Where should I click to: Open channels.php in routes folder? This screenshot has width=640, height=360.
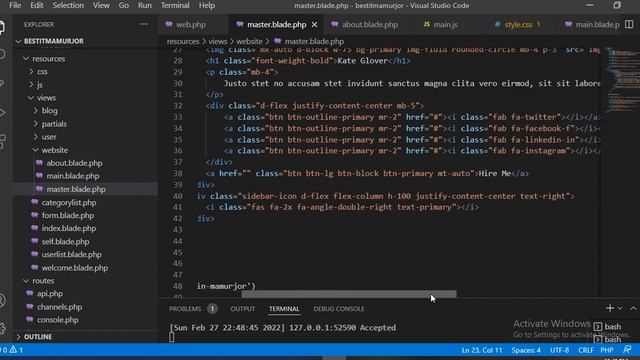click(59, 307)
